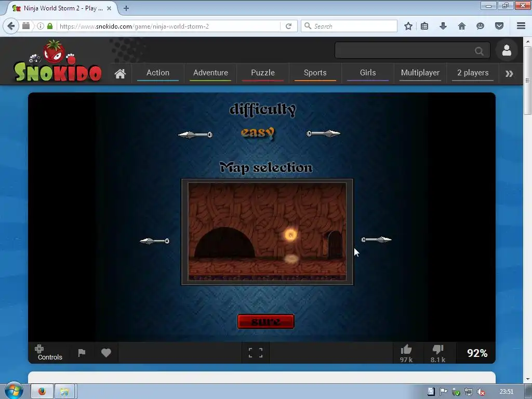Open Firefox from the taskbar

(42, 392)
